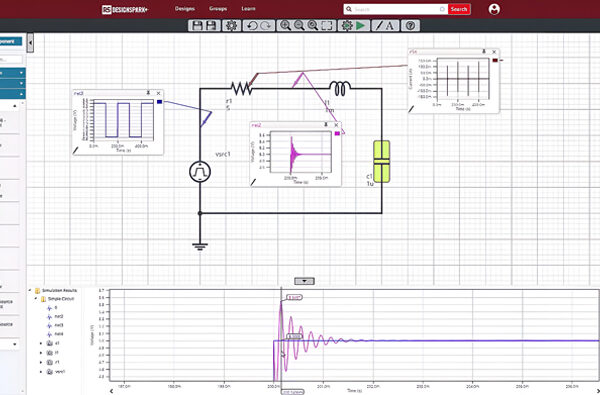Click the dark red current trace swatch
The image size is (600, 395).
495,60
